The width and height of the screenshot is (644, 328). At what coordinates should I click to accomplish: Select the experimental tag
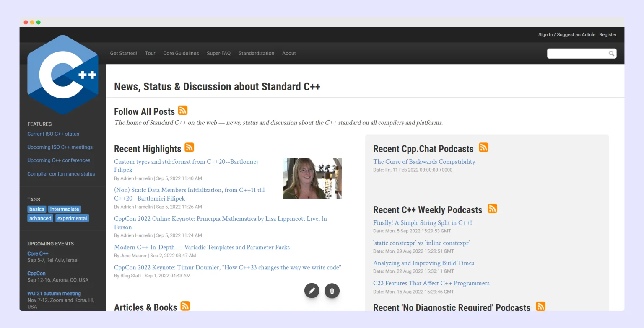72,218
